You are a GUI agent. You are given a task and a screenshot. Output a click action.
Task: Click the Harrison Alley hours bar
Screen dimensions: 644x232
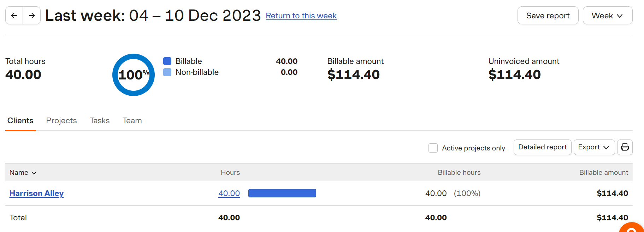pyautogui.click(x=282, y=193)
